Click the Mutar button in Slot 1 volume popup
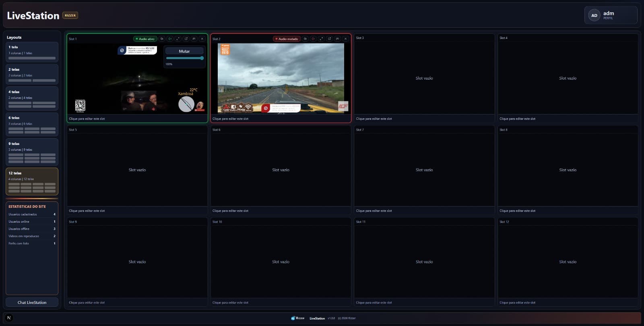 (184, 51)
